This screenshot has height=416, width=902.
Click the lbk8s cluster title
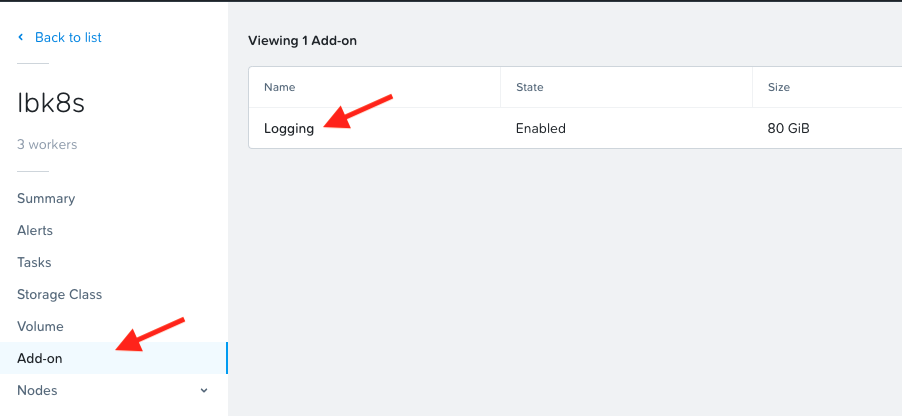[47, 102]
